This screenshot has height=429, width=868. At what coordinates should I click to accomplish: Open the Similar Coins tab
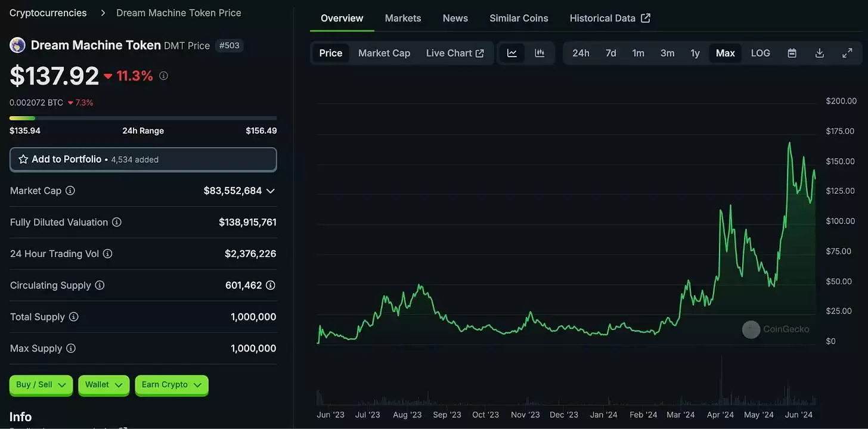click(x=519, y=18)
